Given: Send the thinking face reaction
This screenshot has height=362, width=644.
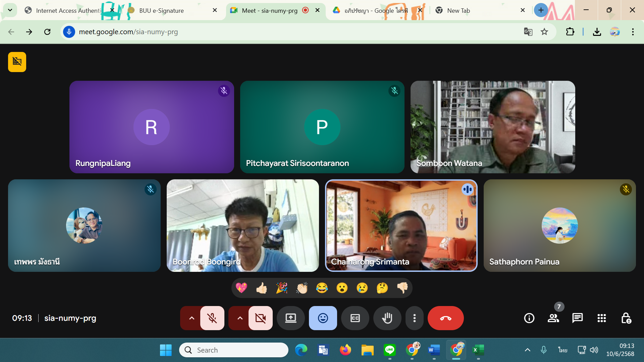Looking at the screenshot, I should (382, 288).
